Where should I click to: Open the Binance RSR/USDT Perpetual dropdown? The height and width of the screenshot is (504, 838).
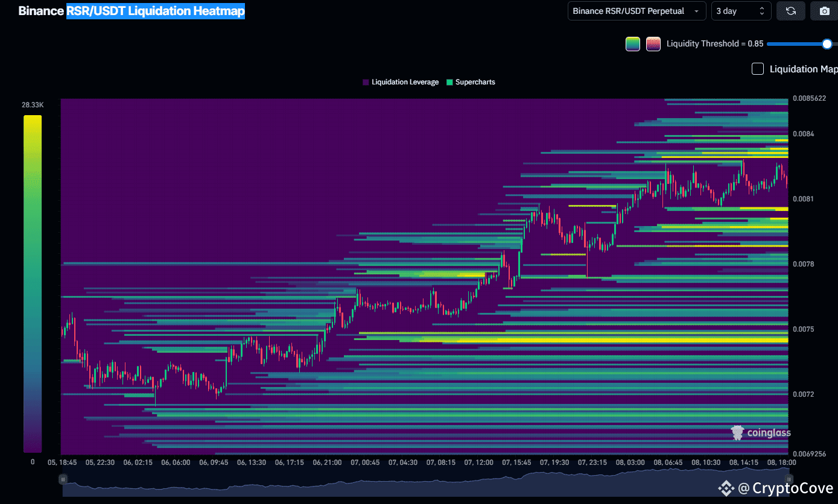[636, 11]
